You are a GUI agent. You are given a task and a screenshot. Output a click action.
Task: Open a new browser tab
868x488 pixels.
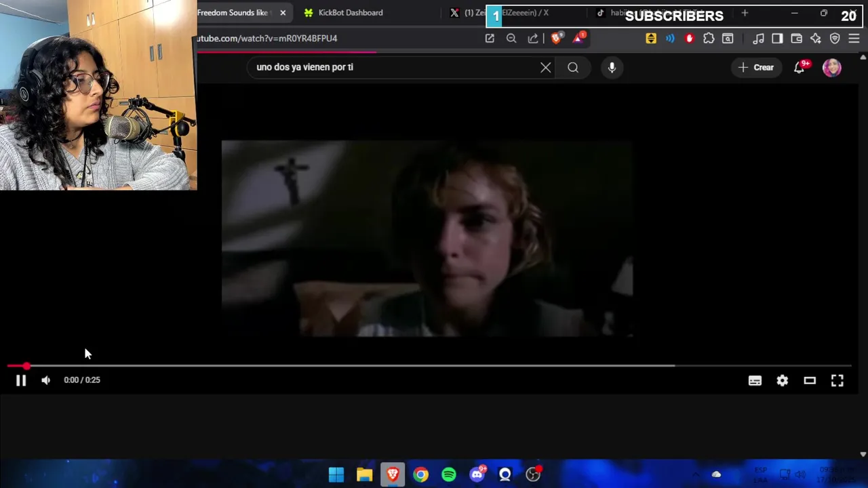[x=745, y=13]
